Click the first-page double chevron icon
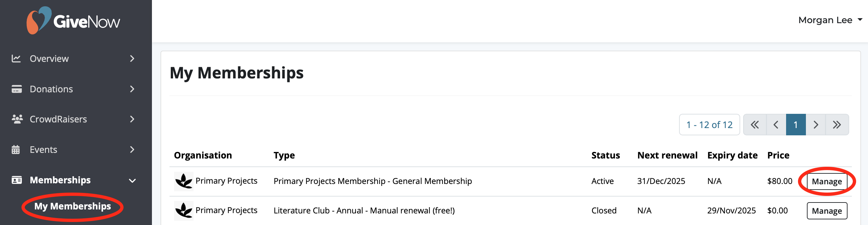Screen dimensions: 868x225 point(755,124)
